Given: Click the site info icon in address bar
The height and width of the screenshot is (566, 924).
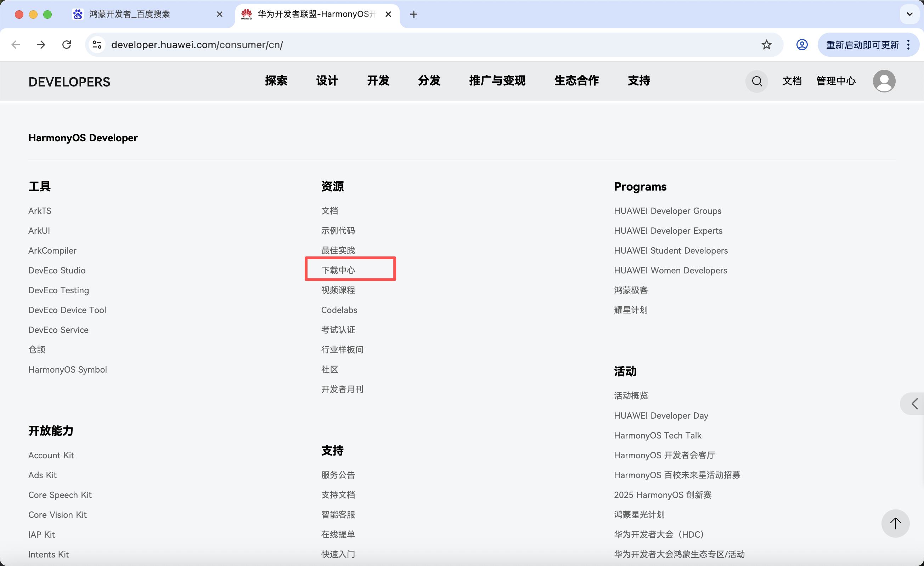Looking at the screenshot, I should click(x=97, y=45).
